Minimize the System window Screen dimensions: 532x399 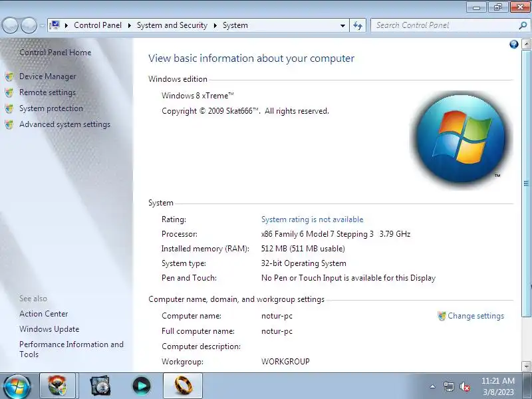click(477, 7)
